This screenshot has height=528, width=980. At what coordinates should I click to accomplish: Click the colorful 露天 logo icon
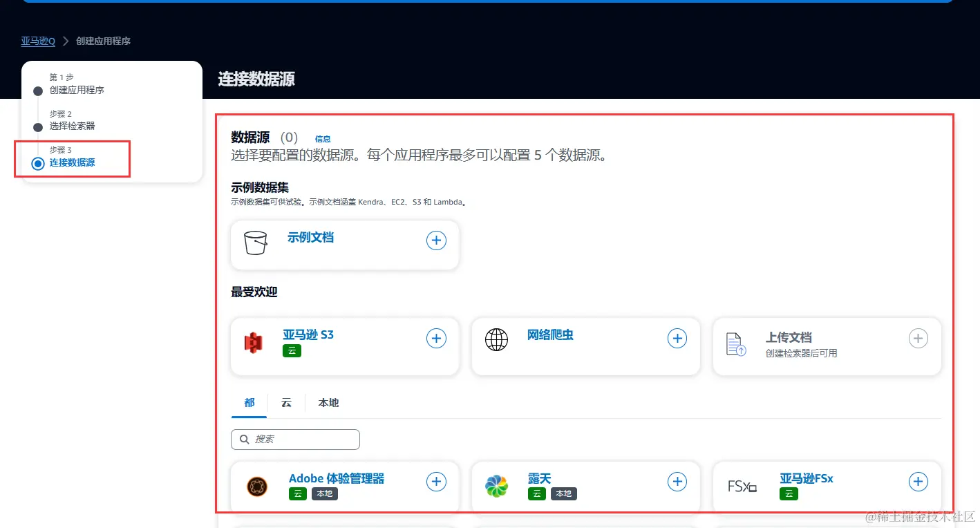tap(496, 487)
